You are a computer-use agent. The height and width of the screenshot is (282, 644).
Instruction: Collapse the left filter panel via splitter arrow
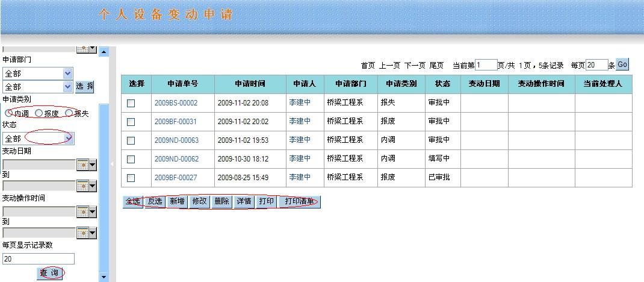tap(112, 164)
